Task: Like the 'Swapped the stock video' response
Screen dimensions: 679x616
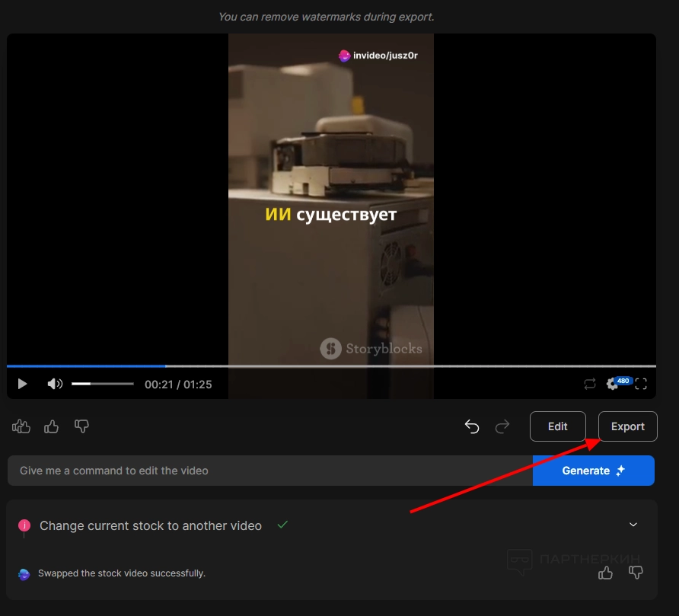Action: tap(606, 573)
